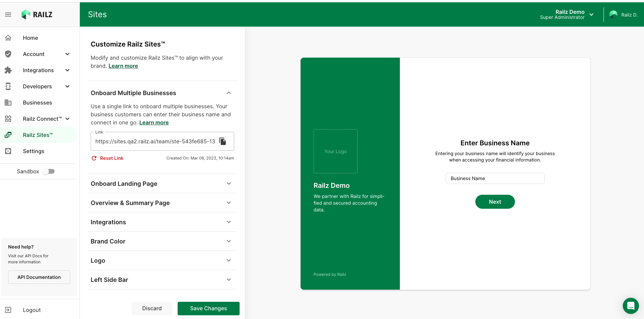The height and width of the screenshot is (319, 644).
Task: Click the onboarding Link URL field
Action: tap(162, 141)
